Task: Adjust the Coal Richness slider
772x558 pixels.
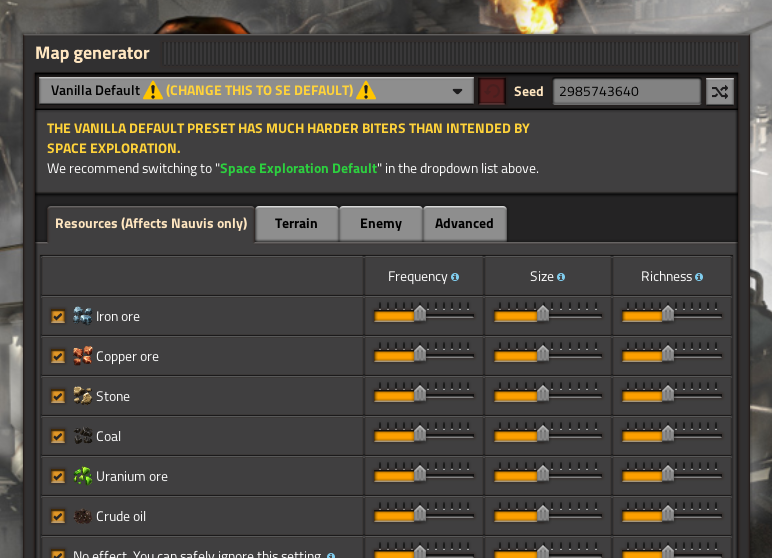Action: click(672, 433)
